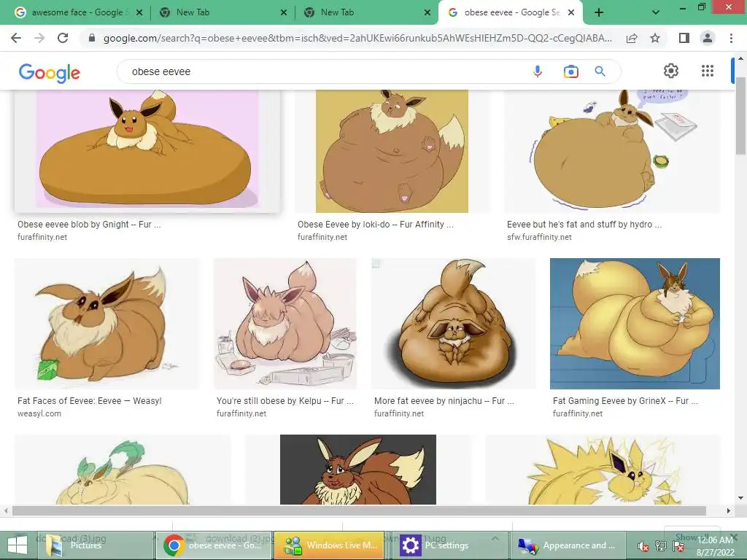Click You're still obese by Kelpu caption
The image size is (747, 560).
click(285, 401)
